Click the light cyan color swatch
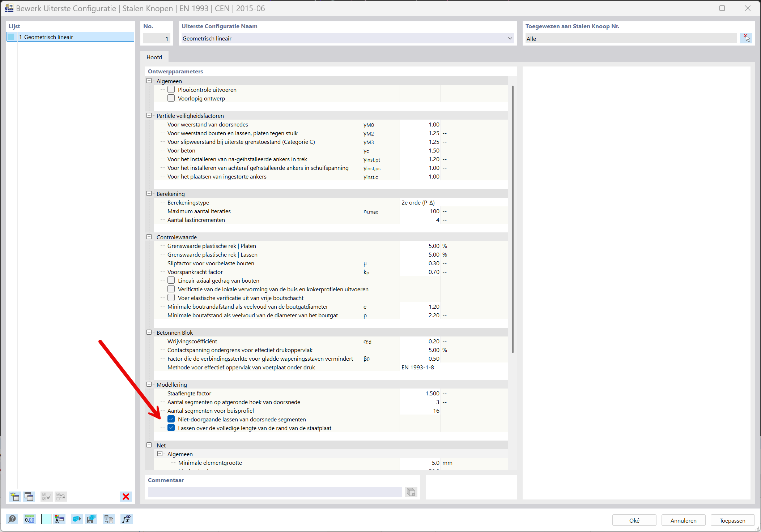The image size is (761, 532). pyautogui.click(x=46, y=519)
